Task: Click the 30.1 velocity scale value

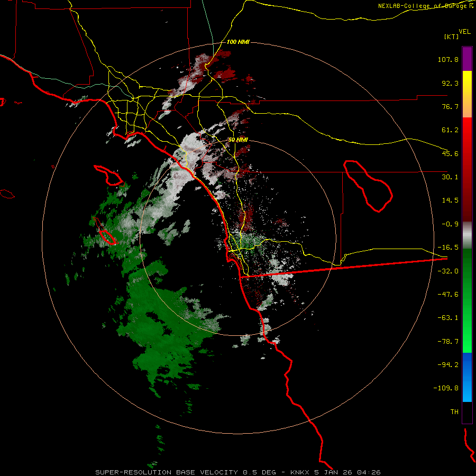Action: (450, 177)
